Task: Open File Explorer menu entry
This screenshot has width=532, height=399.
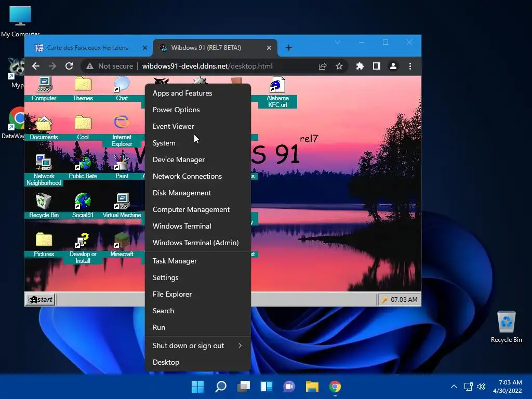Action: coord(198,294)
